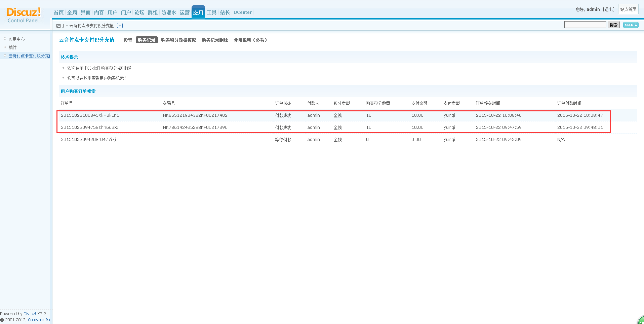Open the 使用说明（必看） tab
Image resolution: width=644 pixels, height=324 pixels.
coord(250,40)
